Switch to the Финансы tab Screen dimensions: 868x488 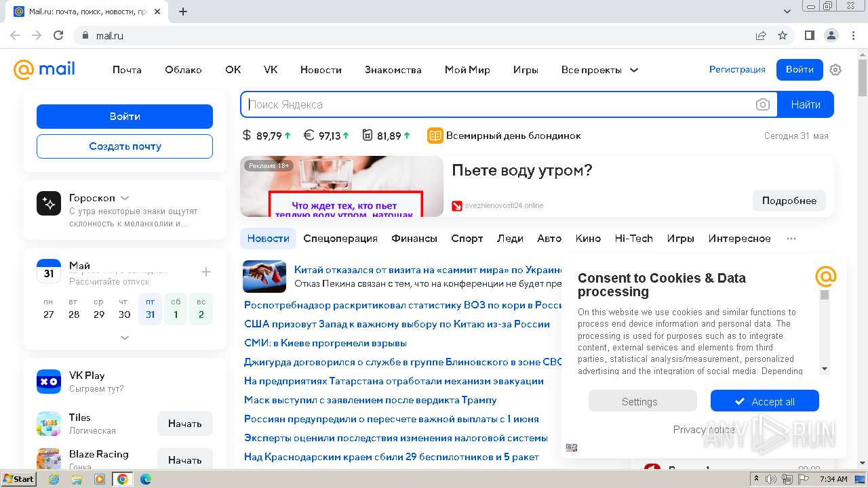(x=414, y=239)
